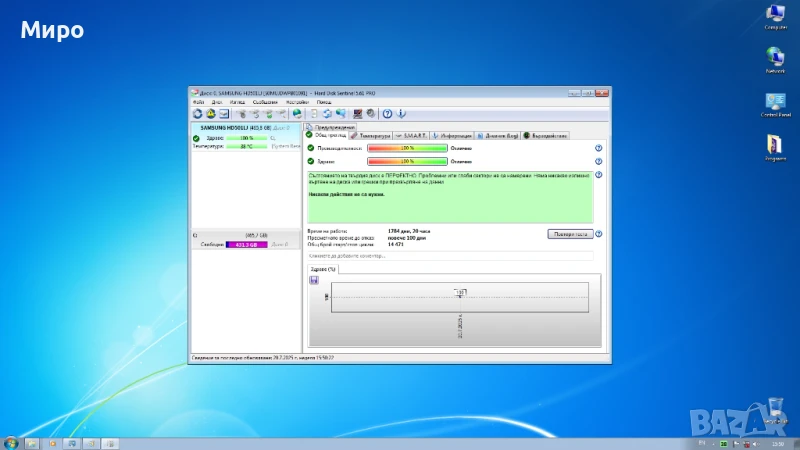Open the Computer desktop icon
The image size is (800, 450).
pos(775,18)
